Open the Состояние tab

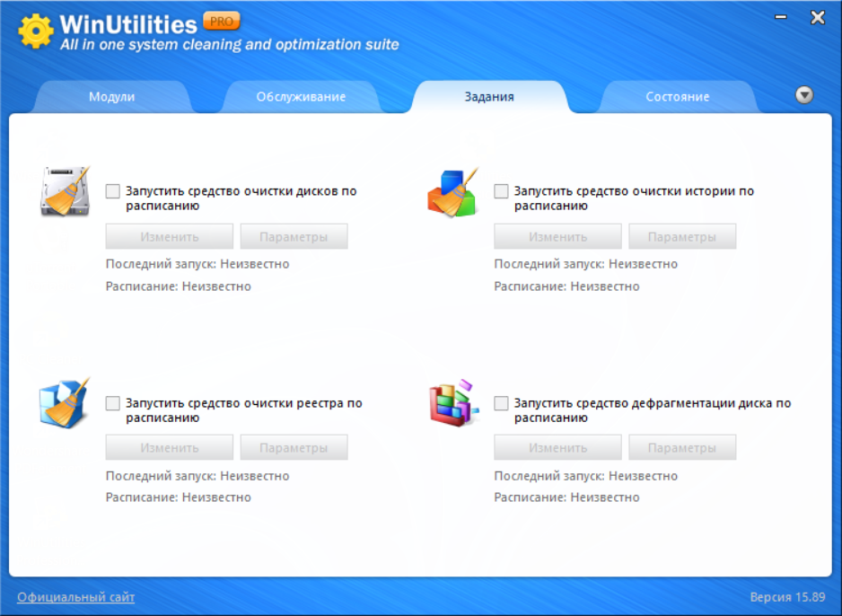678,97
